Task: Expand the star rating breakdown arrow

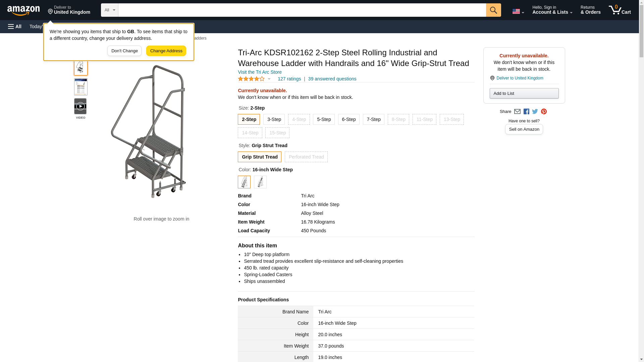Action: tap(269, 79)
